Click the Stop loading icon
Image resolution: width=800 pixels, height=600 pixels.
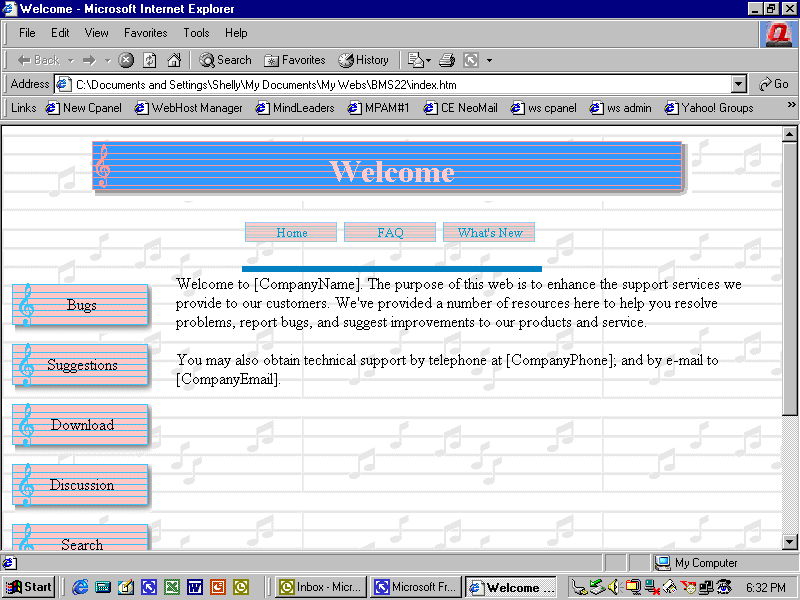[x=126, y=60]
